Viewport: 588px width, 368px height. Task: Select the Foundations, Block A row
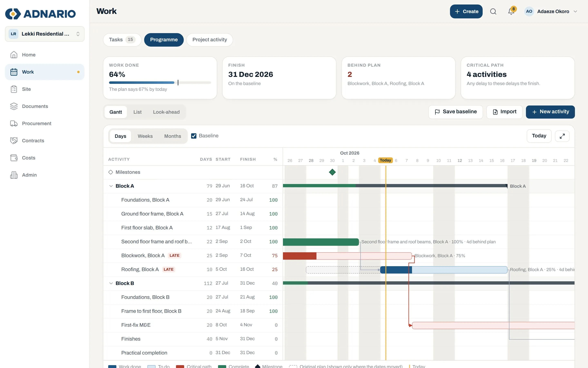coord(193,200)
